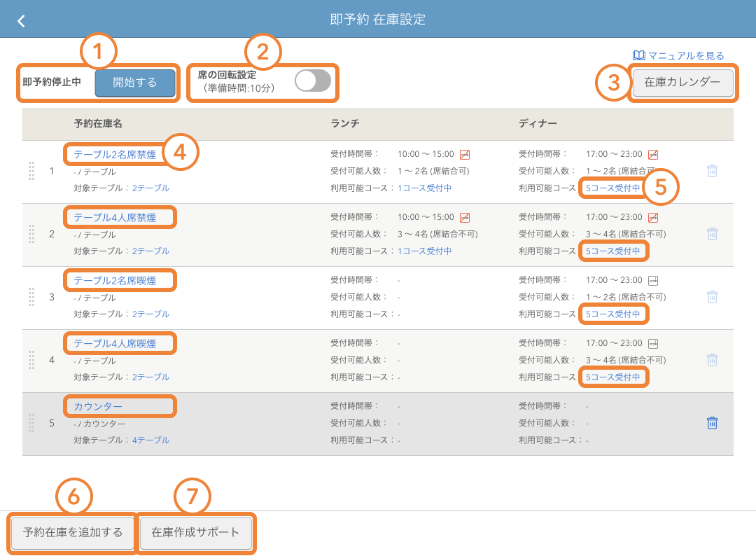Open the カウンター stock name link
Viewport: 756px width, 556px height.
tap(98, 406)
